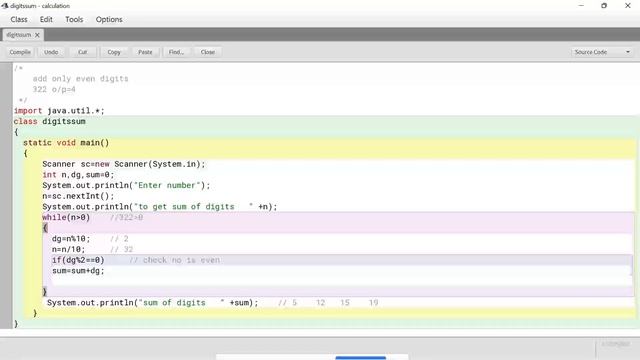
Task: Open the Options menu
Action: coord(109,19)
